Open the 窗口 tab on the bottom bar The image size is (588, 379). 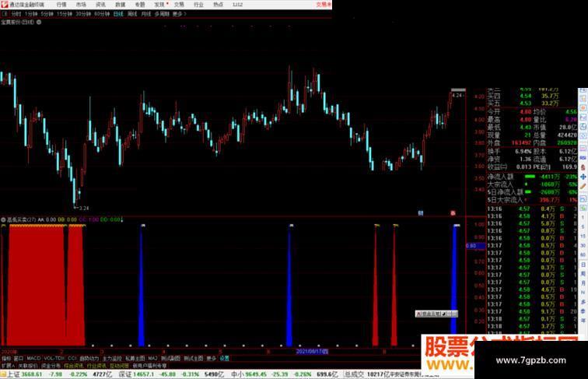click(x=19, y=358)
